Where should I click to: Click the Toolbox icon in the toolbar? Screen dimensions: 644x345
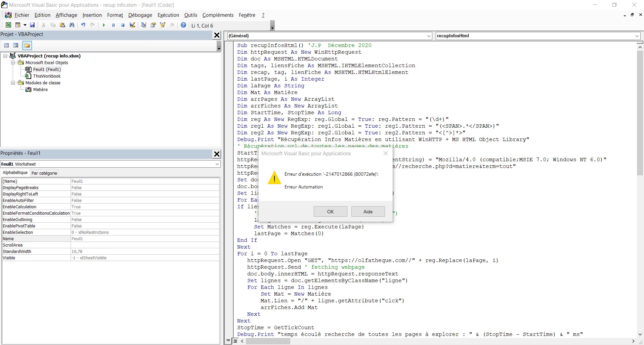[x=172, y=25]
